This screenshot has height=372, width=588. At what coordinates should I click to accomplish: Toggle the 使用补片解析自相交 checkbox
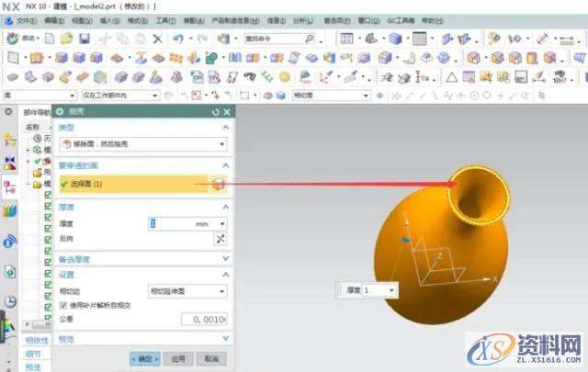point(62,305)
